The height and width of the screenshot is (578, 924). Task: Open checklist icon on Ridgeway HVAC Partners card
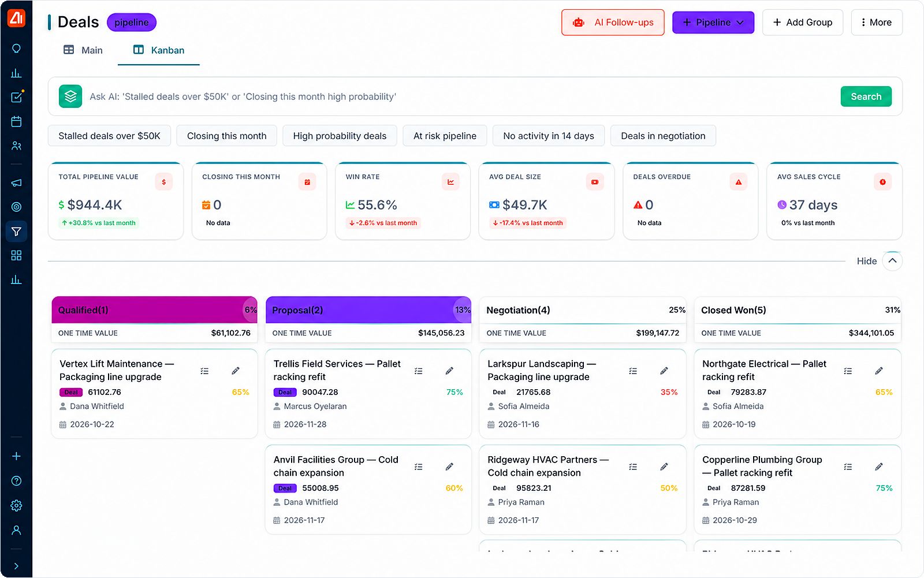tap(633, 467)
